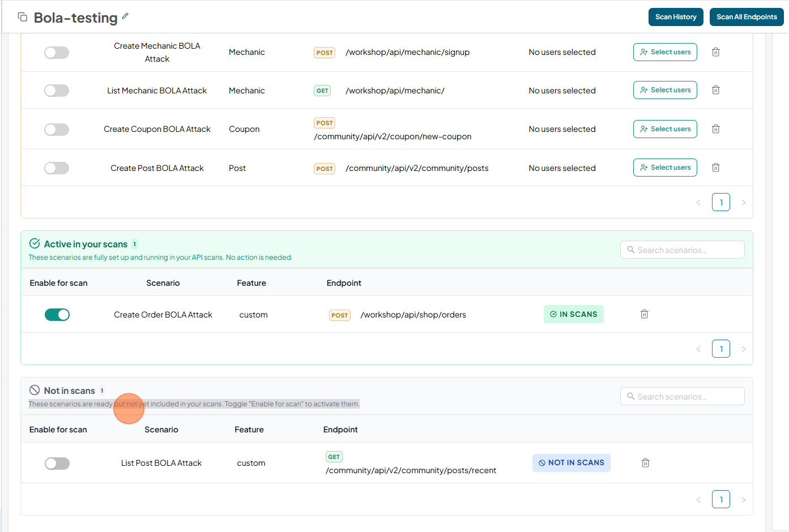Delete the Create Order BOLA Attack scenario
789x532 pixels.
pos(644,314)
